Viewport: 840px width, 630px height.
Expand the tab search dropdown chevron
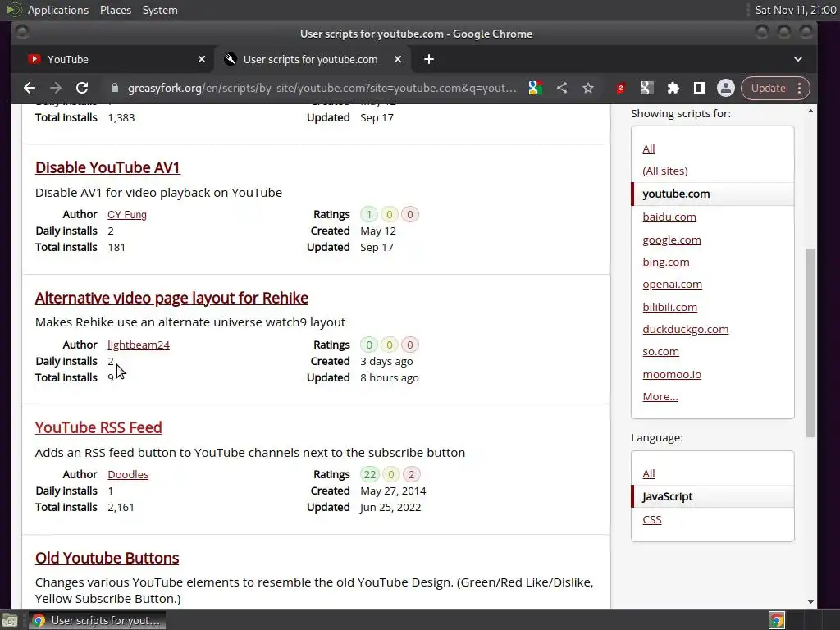[x=798, y=59]
